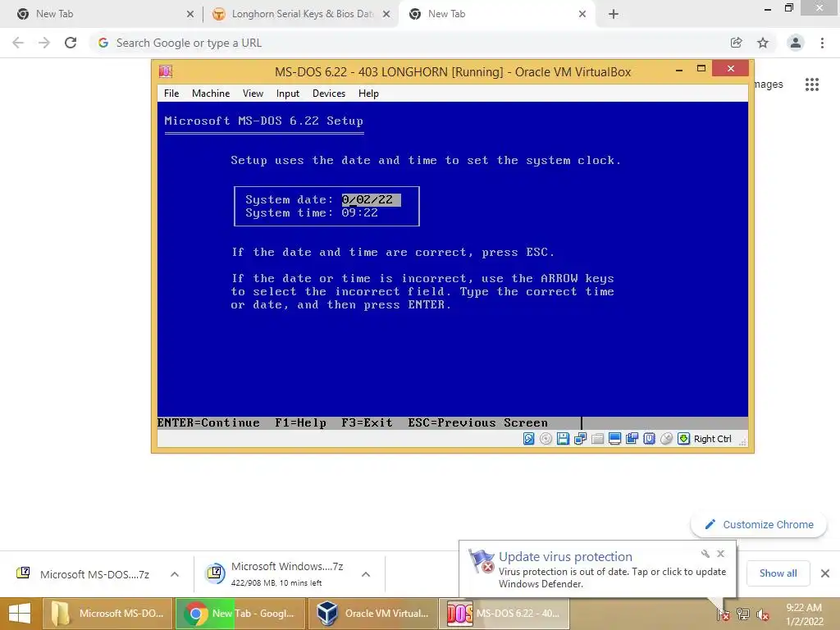
Task: Open the Machine menu in VirtualBox
Action: click(x=211, y=94)
